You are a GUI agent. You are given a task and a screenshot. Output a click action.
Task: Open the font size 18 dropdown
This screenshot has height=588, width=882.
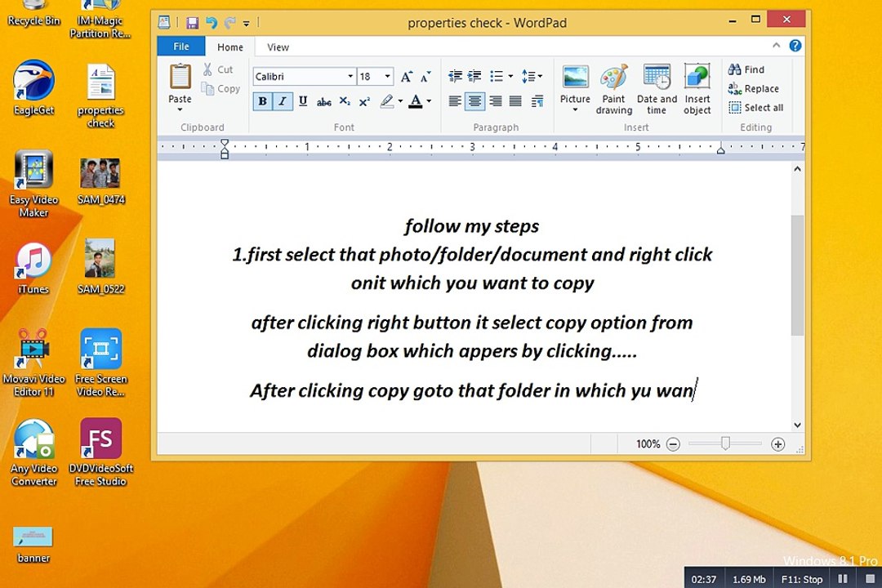(x=387, y=77)
